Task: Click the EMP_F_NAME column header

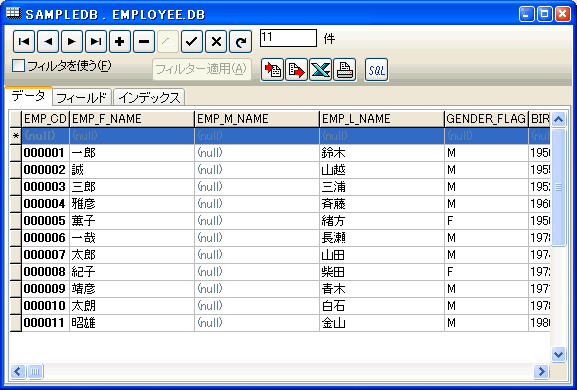Action: pos(132,119)
